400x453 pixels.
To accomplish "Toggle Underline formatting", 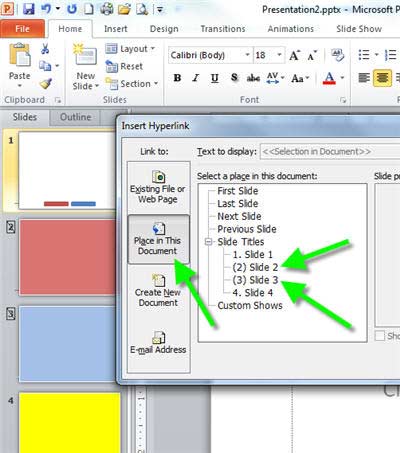I will point(215,78).
